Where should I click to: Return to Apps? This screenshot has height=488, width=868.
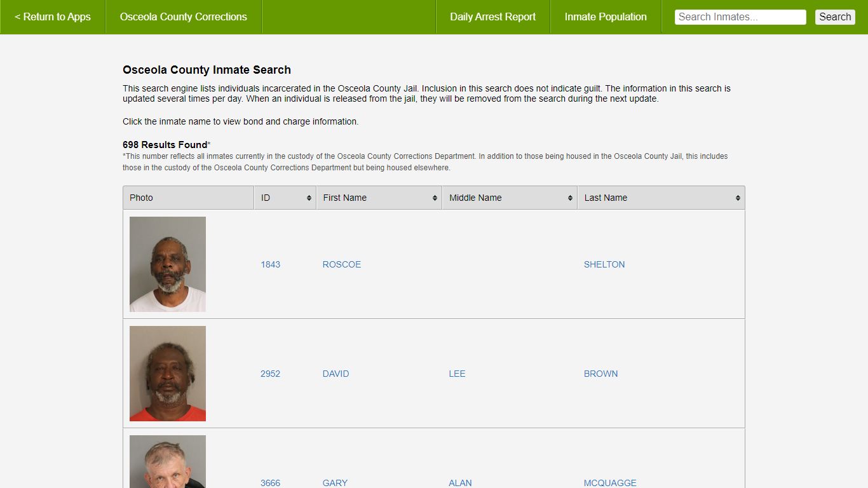pyautogui.click(x=53, y=17)
